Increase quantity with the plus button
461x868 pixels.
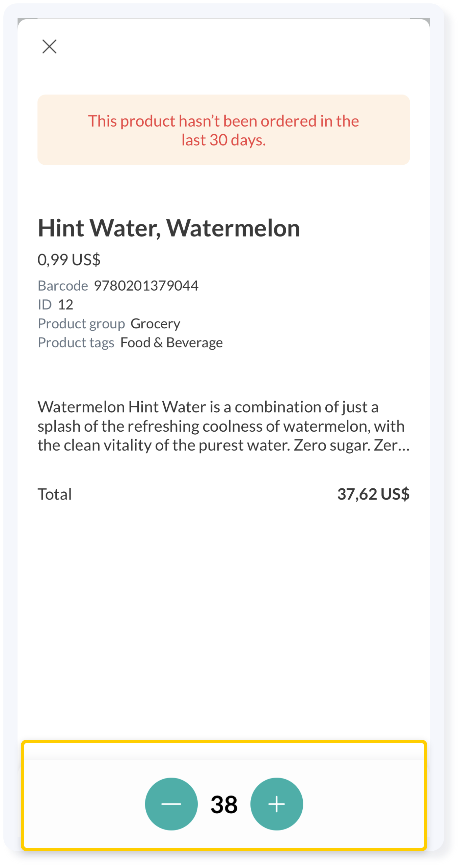tap(277, 804)
